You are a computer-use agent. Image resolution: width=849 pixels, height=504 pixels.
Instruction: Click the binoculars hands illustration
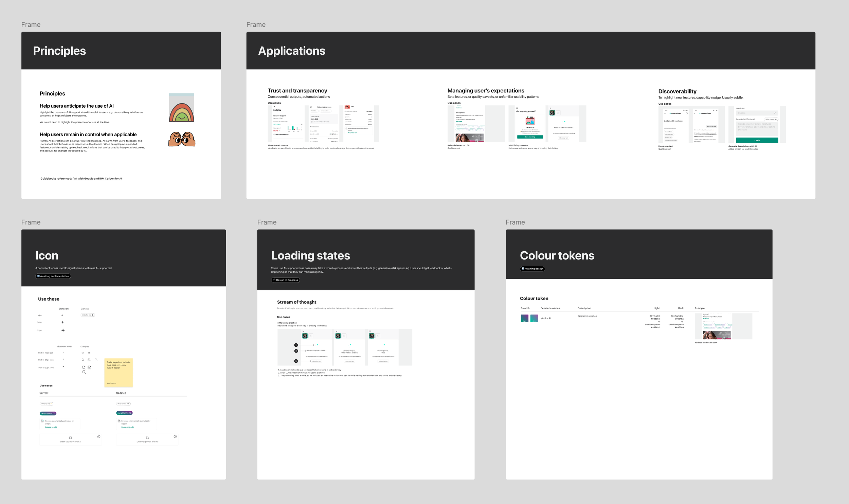point(182,139)
